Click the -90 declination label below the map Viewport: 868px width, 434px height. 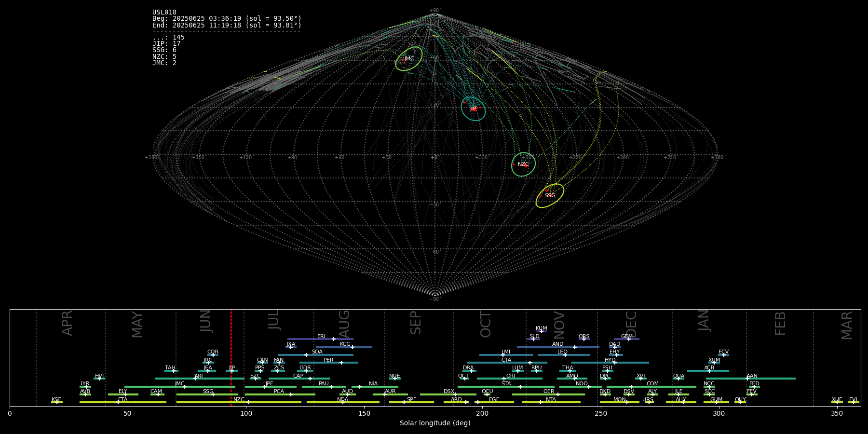(x=435, y=299)
